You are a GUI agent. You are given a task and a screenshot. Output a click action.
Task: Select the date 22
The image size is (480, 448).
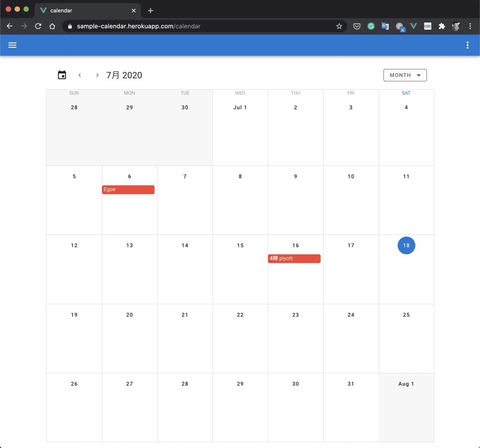point(240,315)
